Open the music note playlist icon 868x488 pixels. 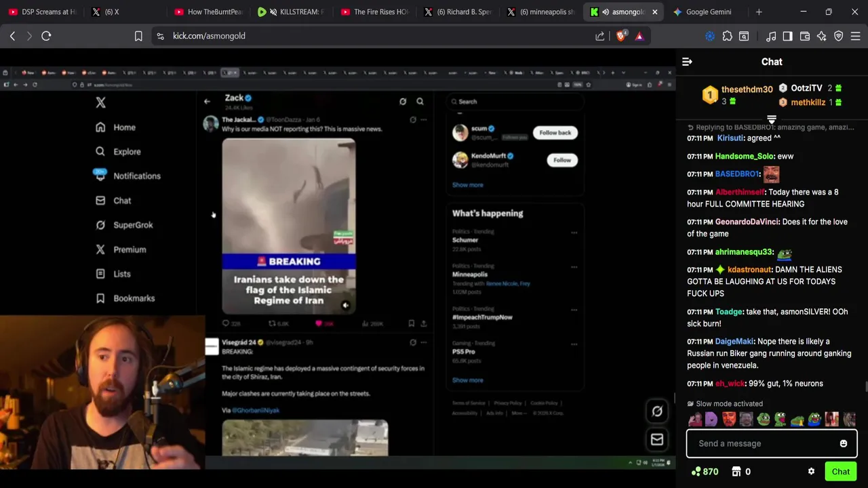tap(771, 36)
